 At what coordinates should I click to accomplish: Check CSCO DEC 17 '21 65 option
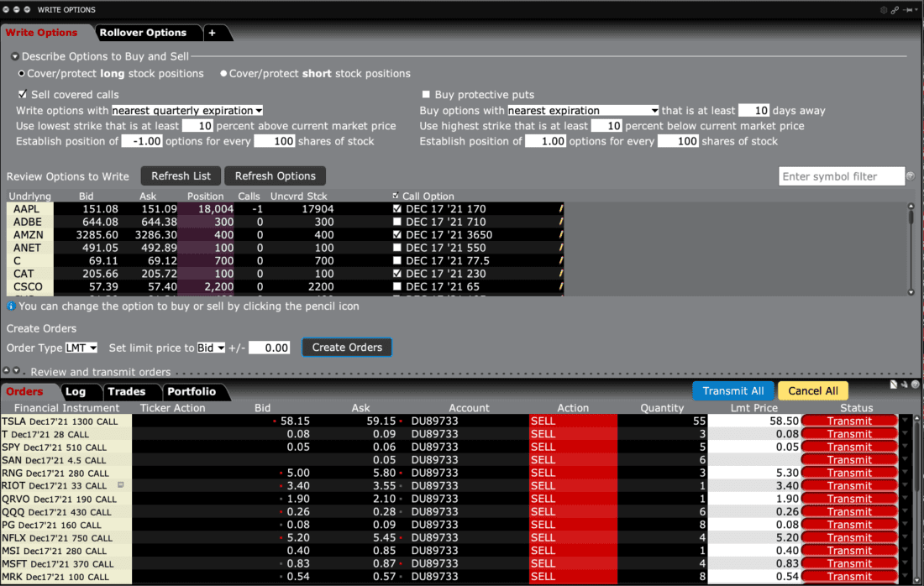397,286
